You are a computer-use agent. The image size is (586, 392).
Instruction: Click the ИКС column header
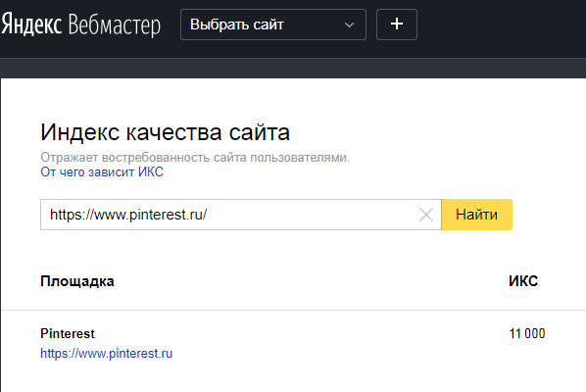click(523, 281)
